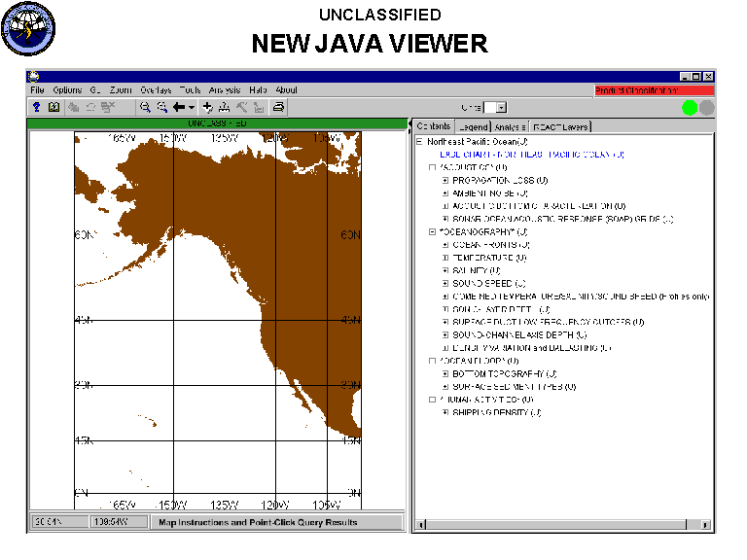Screen dimensions: 747x560
Task: Click the Print toolbar icon
Action: coord(278,107)
